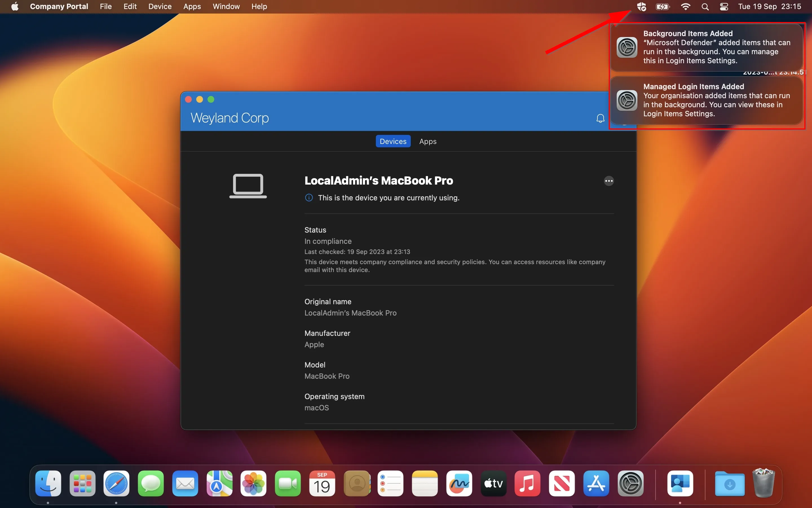Click the Managed Login Items Added notification
The width and height of the screenshot is (812, 508).
click(706, 100)
